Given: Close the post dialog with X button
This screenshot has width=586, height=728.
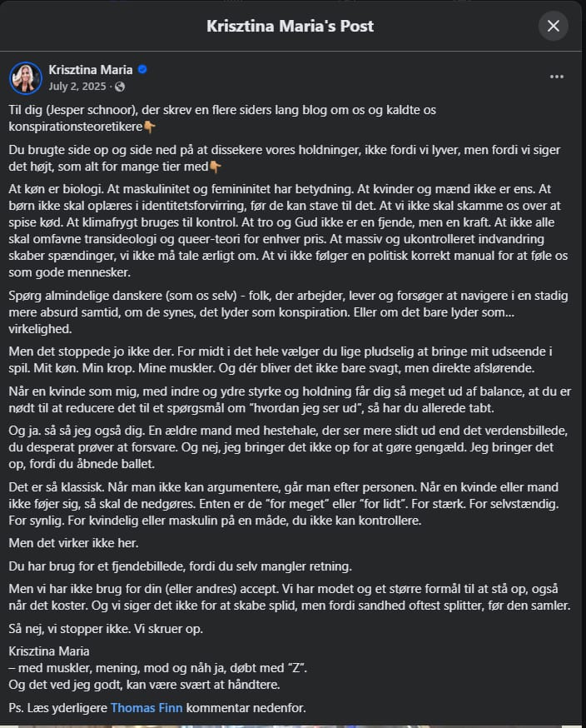Looking at the screenshot, I should pos(553,26).
